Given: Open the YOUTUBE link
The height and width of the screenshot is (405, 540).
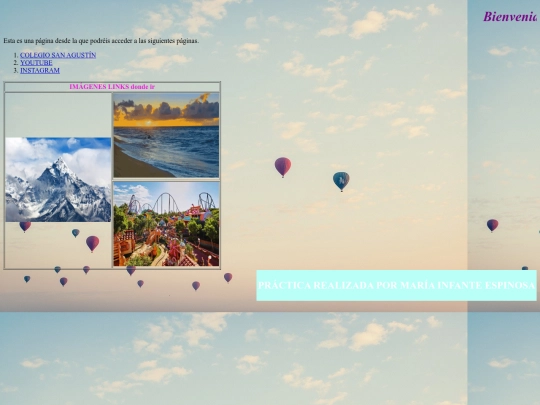Looking at the screenshot, I should point(36,63).
